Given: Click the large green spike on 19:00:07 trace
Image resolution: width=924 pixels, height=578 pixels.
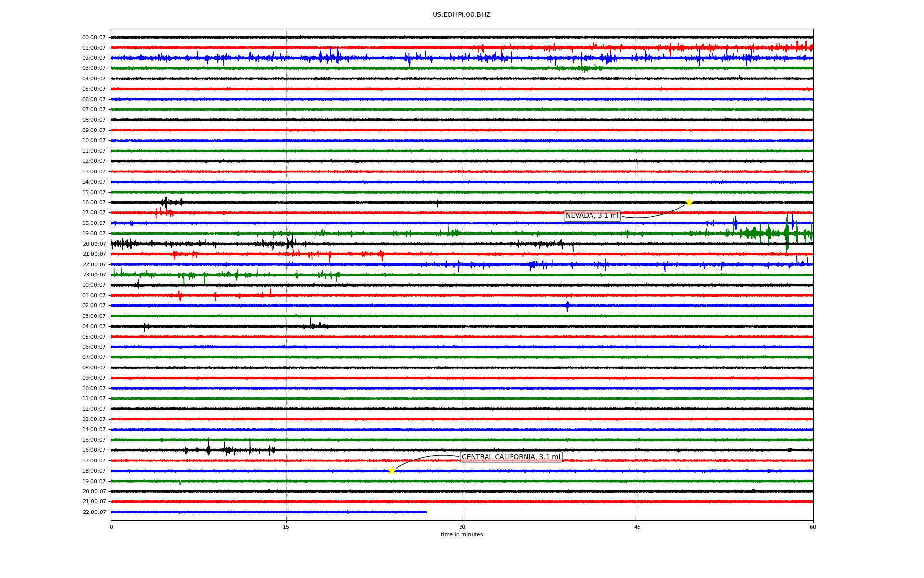Looking at the screenshot, I should (x=787, y=234).
